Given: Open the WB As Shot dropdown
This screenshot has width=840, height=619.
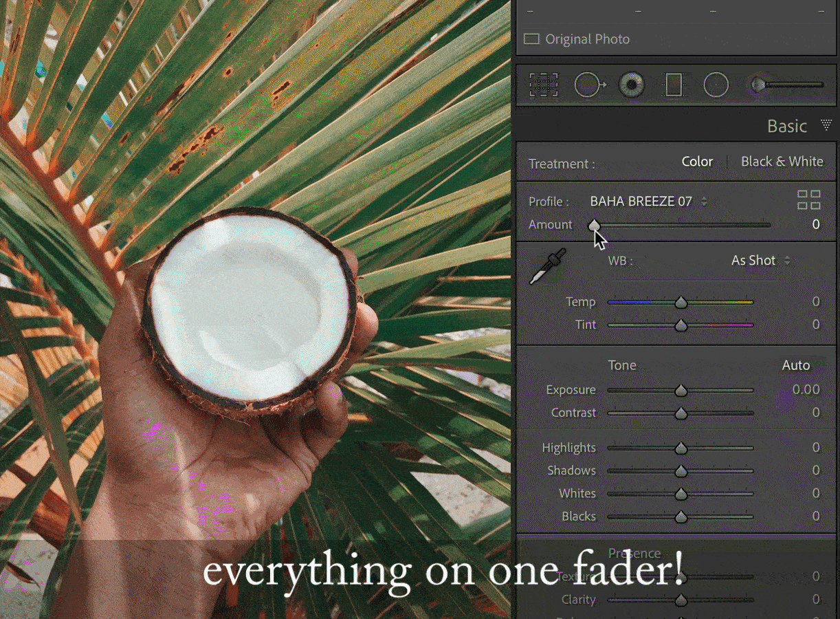Looking at the screenshot, I should pos(760,261).
